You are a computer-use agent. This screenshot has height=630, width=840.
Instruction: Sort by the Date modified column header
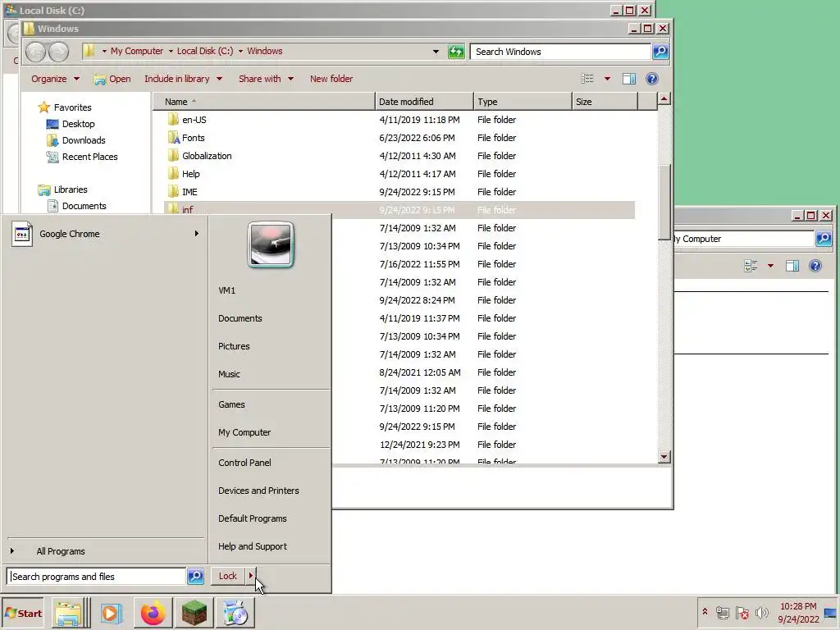(x=424, y=101)
